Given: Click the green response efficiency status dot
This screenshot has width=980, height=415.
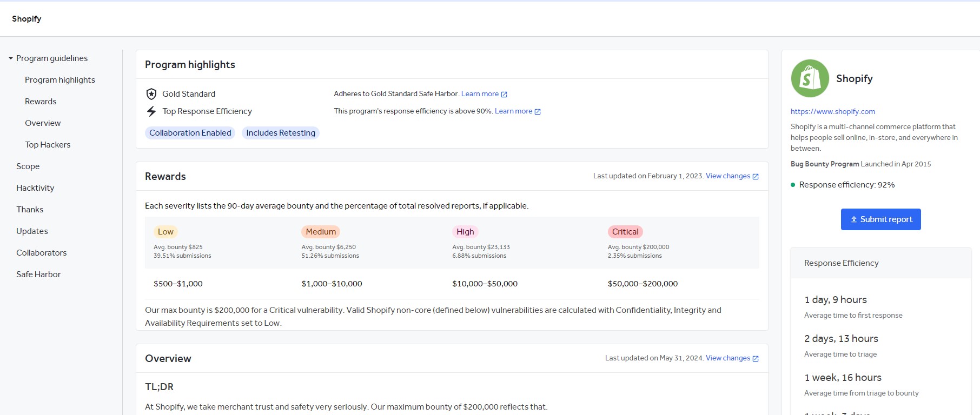Looking at the screenshot, I should click(793, 185).
